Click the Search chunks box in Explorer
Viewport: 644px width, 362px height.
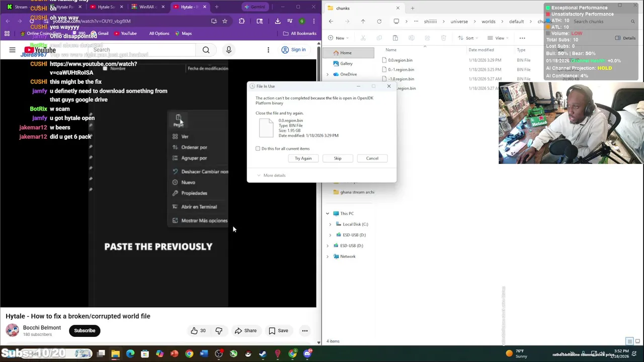(604, 22)
